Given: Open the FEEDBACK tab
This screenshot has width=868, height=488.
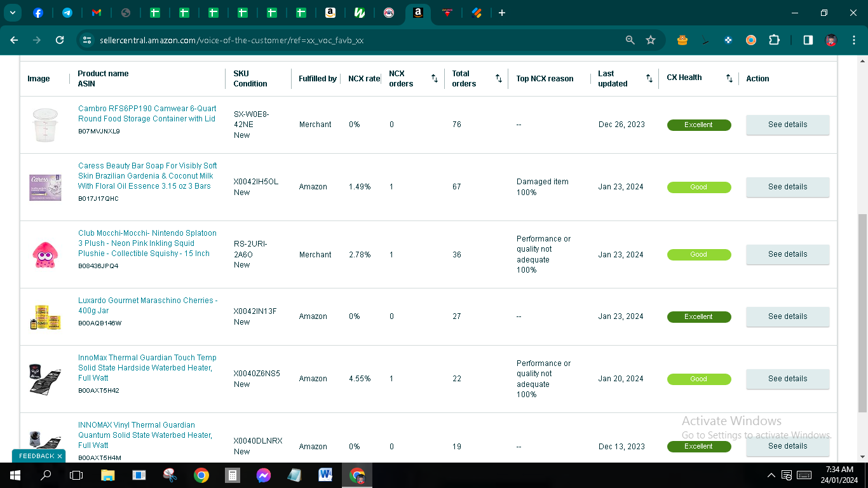Looking at the screenshot, I should point(36,456).
